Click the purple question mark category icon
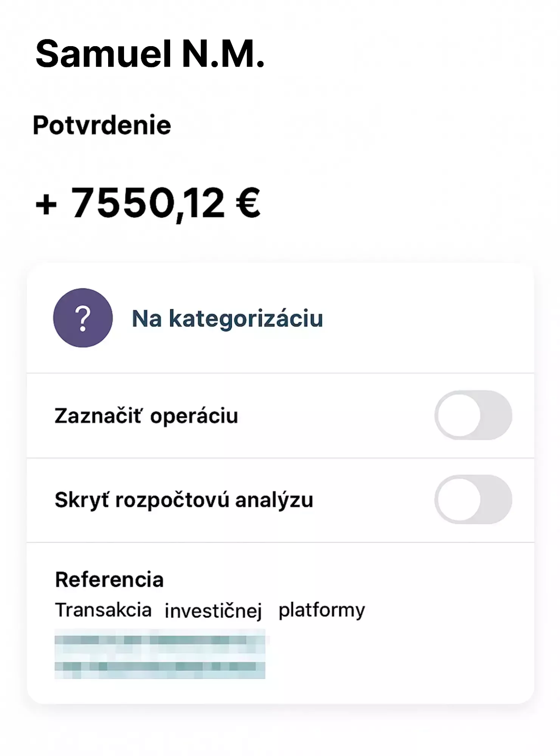 pyautogui.click(x=83, y=318)
